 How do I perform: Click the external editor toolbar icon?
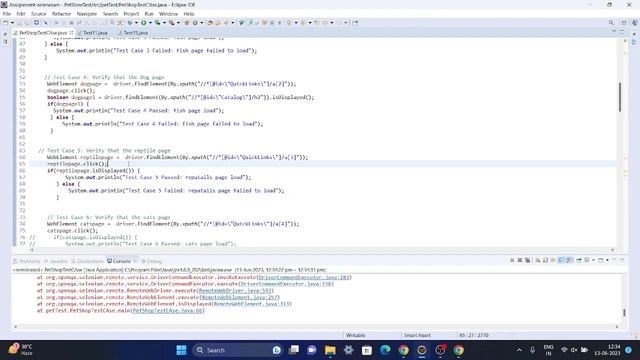[x=355, y=22]
